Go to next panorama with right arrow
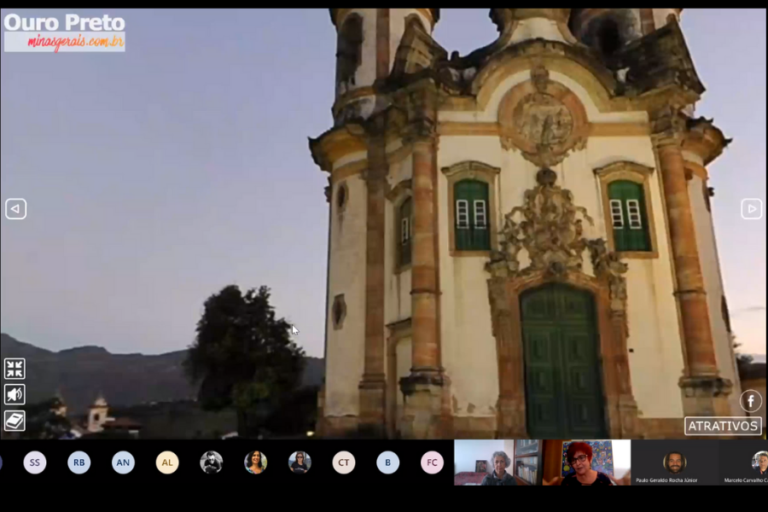 click(751, 209)
